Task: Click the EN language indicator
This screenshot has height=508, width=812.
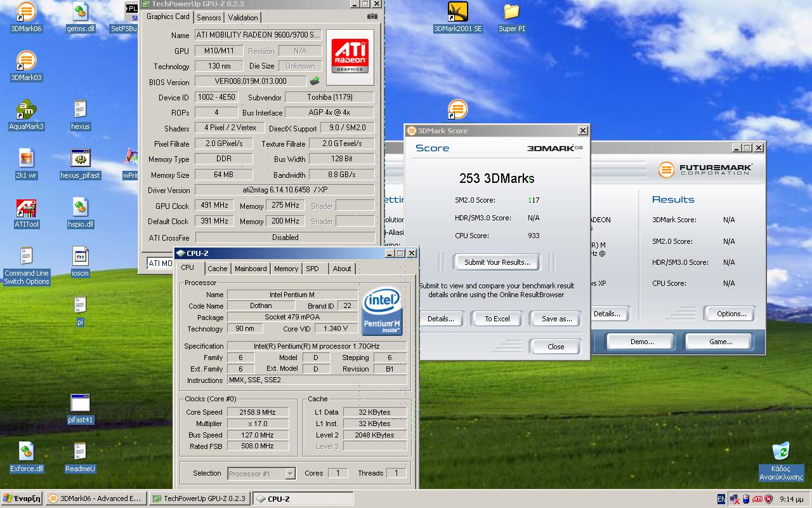Action: 721,499
